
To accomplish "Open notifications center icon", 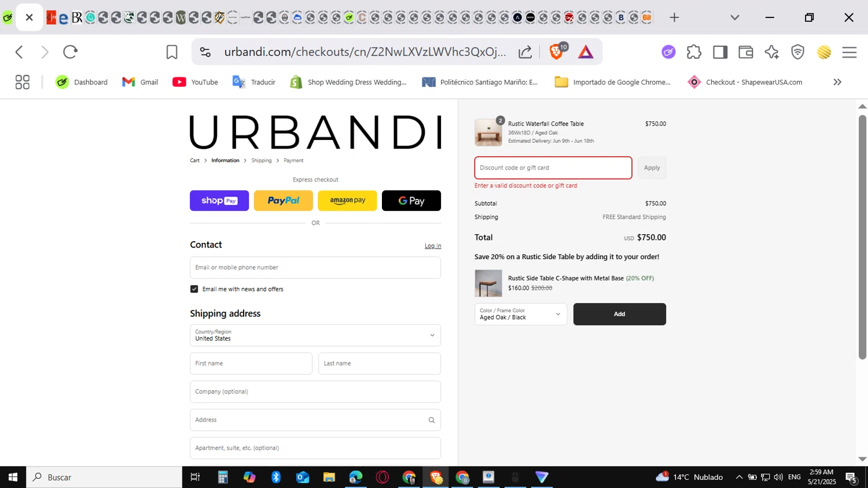I will 851,478.
